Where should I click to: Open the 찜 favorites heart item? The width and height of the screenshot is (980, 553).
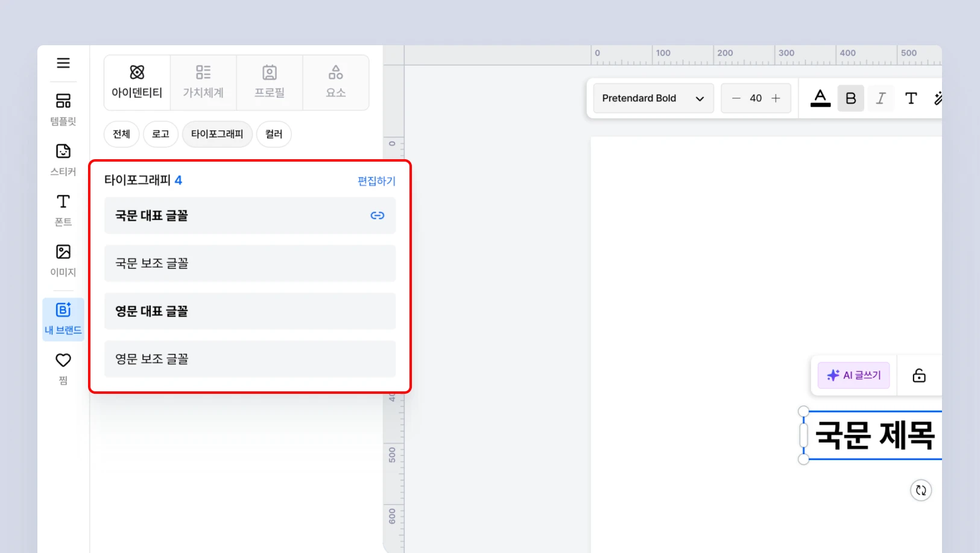(x=63, y=368)
